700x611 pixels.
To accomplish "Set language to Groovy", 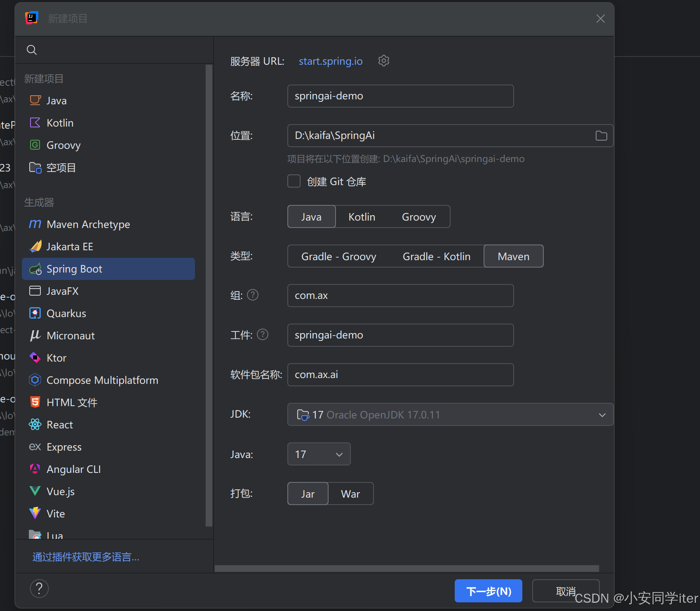I will 419,216.
